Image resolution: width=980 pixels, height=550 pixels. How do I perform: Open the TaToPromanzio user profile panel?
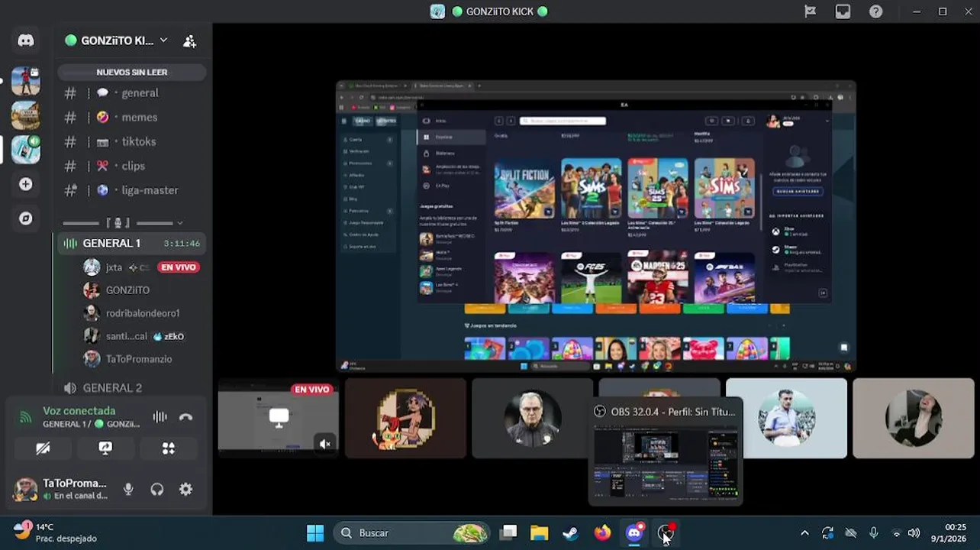[x=61, y=489]
